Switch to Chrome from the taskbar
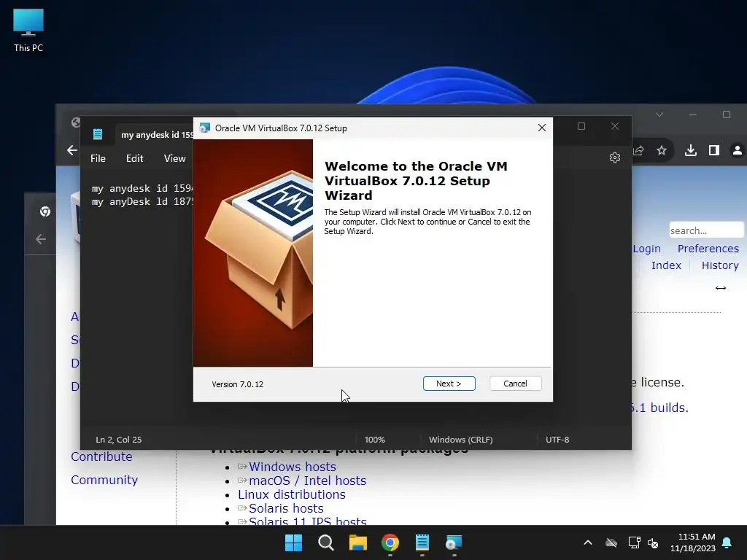 (390, 542)
